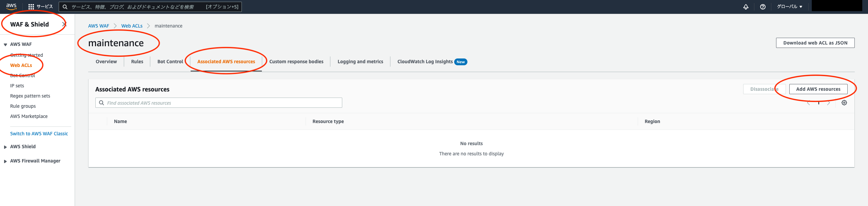
Task: Expand the AWS Firewall Manager section
Action: pos(5,161)
